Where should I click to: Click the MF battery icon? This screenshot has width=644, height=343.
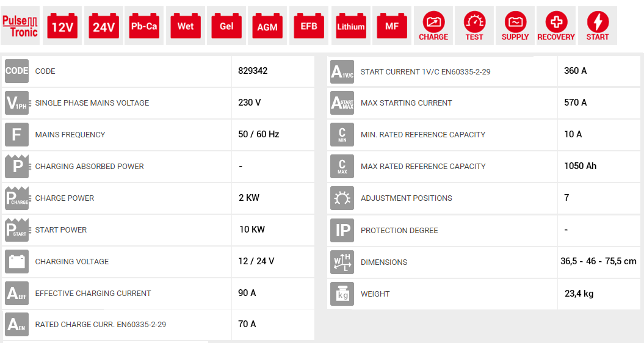point(392,26)
